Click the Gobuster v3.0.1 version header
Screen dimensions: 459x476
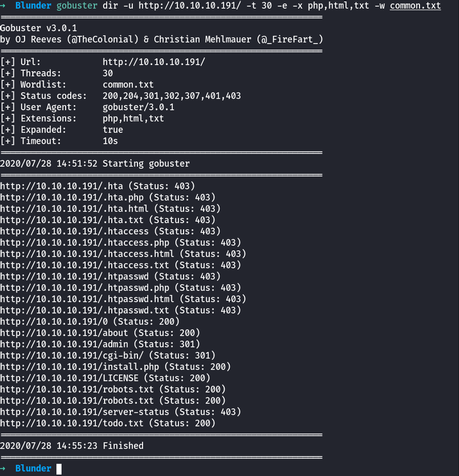click(x=39, y=28)
